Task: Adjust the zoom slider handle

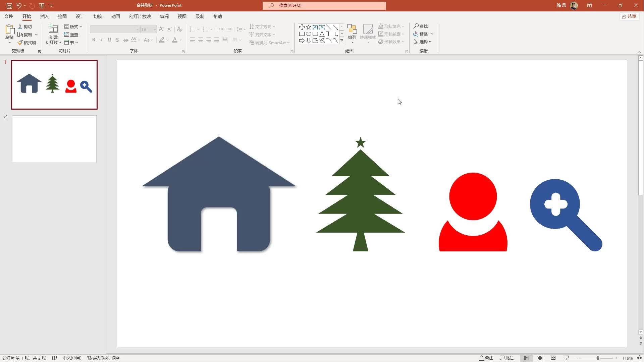Action: [598, 358]
